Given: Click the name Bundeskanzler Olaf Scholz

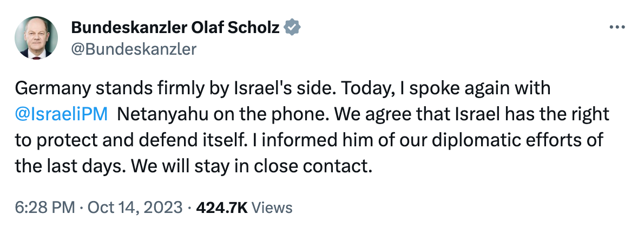Looking at the screenshot, I should 175,28.
